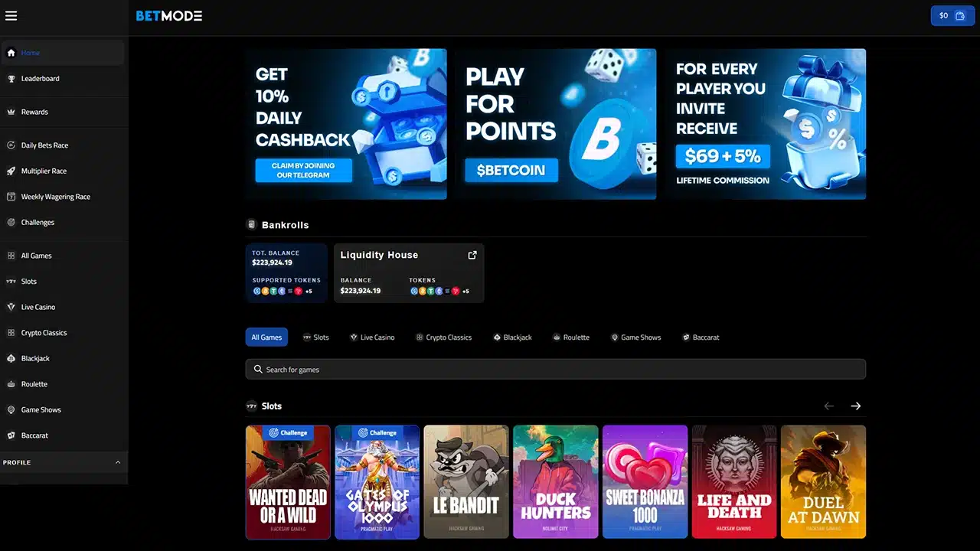Click the Rewards crown icon
Screen dimensions: 980x551
tap(11, 112)
